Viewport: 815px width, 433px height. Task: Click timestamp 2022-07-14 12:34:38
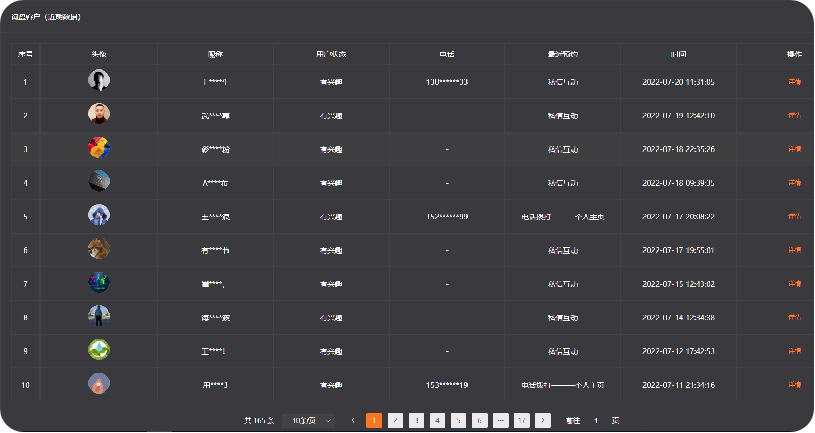tap(678, 318)
